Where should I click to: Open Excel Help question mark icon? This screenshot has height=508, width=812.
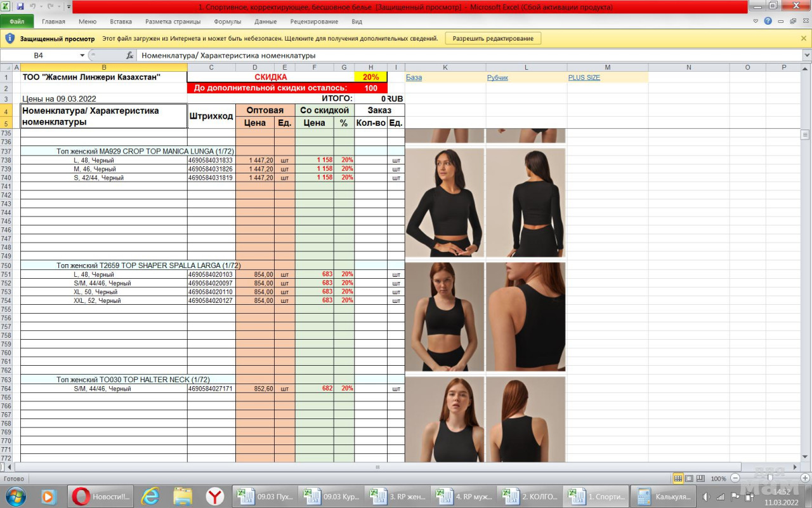click(768, 21)
